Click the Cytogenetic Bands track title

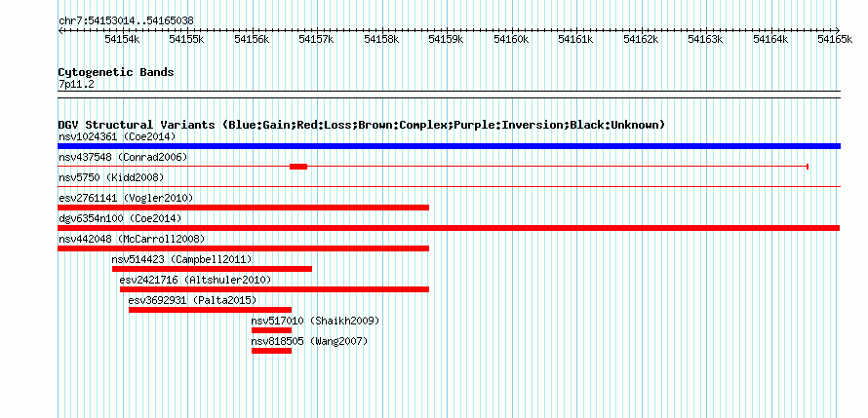pos(116,72)
